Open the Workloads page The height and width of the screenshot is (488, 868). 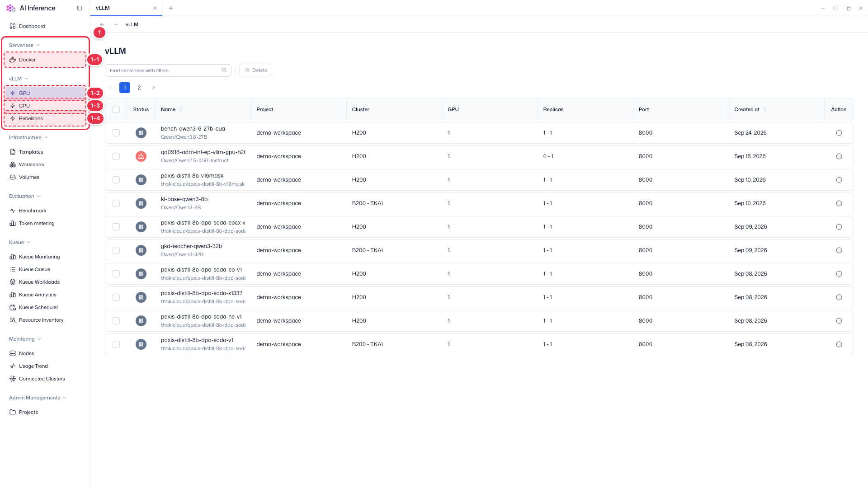tap(45, 164)
